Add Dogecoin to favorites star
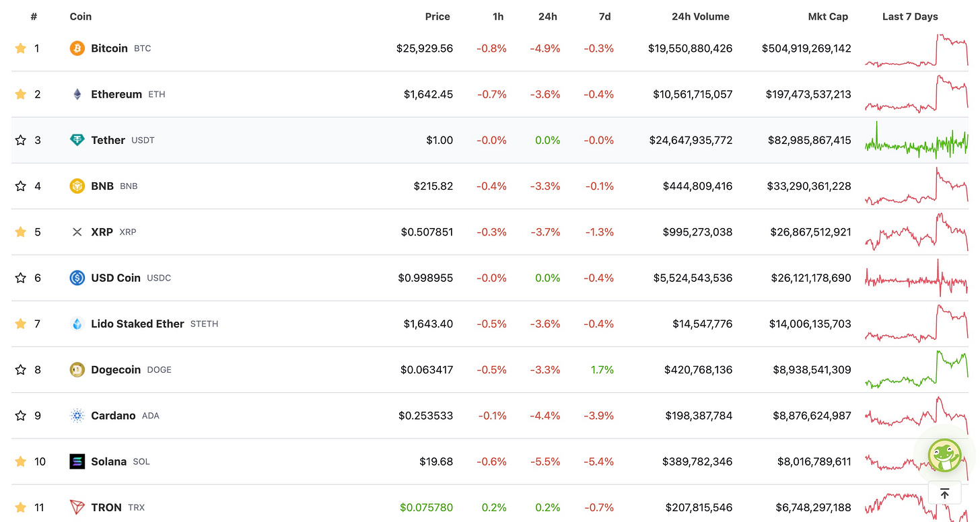The width and height of the screenshot is (980, 522). coord(20,369)
